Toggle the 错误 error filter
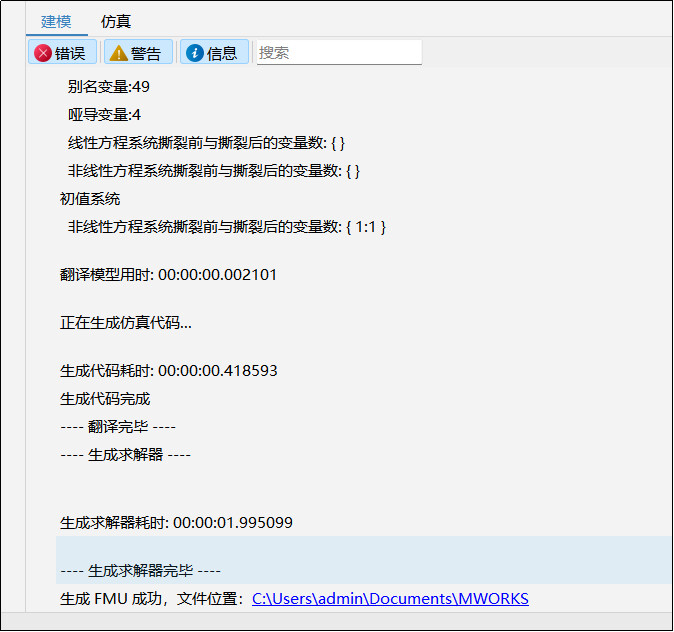The height and width of the screenshot is (632, 674). 62,53
